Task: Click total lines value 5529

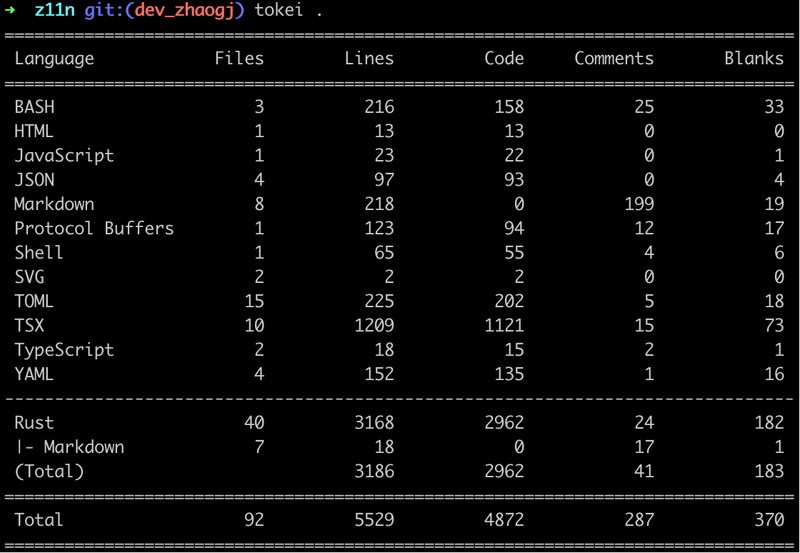Action: click(x=374, y=520)
